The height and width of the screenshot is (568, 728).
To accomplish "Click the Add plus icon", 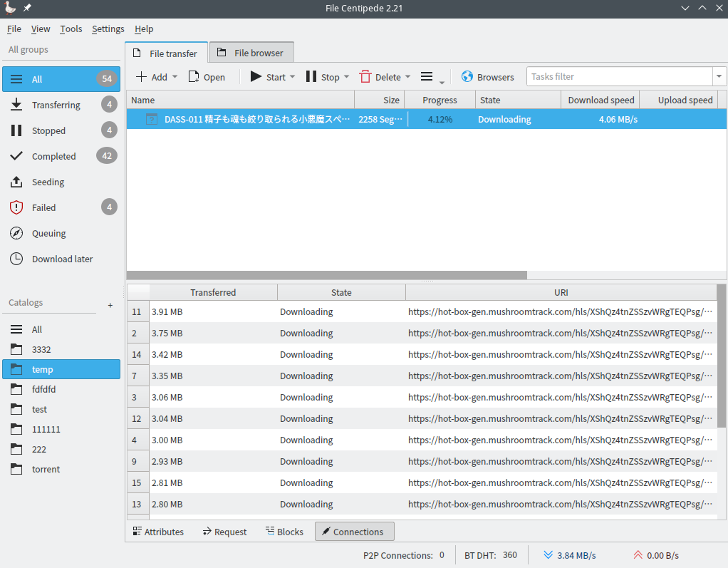I will 141,77.
